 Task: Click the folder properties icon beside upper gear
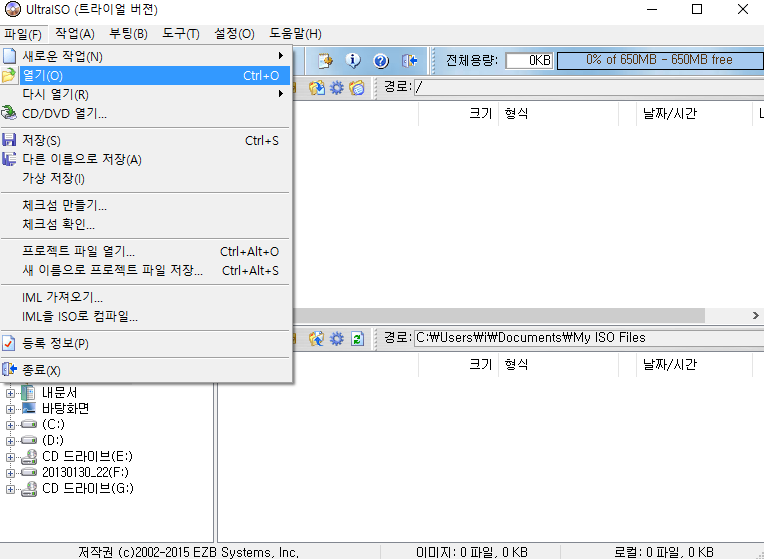[x=357, y=88]
